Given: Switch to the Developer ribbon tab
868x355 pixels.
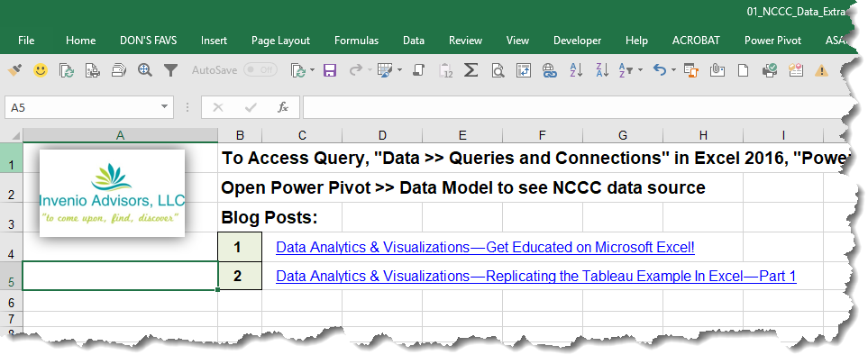Looking at the screenshot, I should [x=578, y=41].
